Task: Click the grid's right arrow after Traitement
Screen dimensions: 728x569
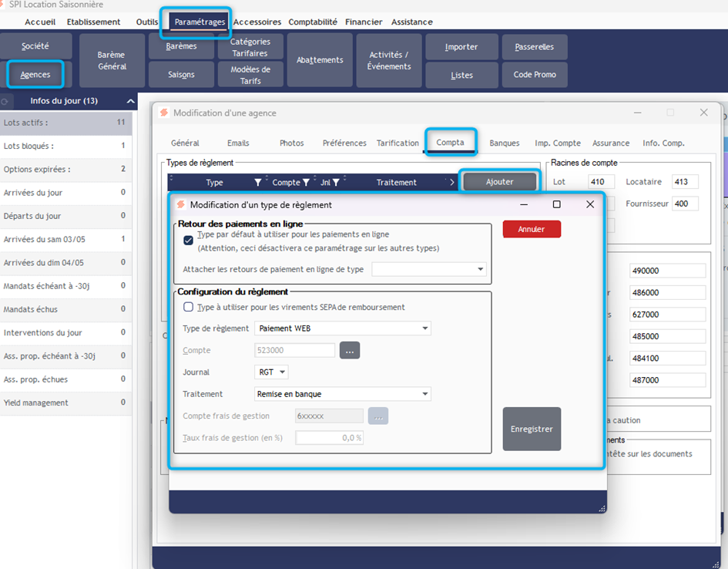Action: point(452,183)
